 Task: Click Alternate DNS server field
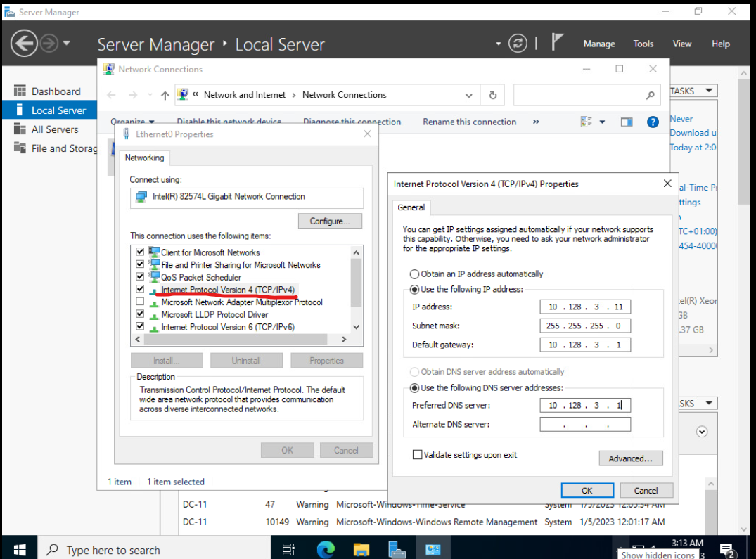click(x=585, y=424)
